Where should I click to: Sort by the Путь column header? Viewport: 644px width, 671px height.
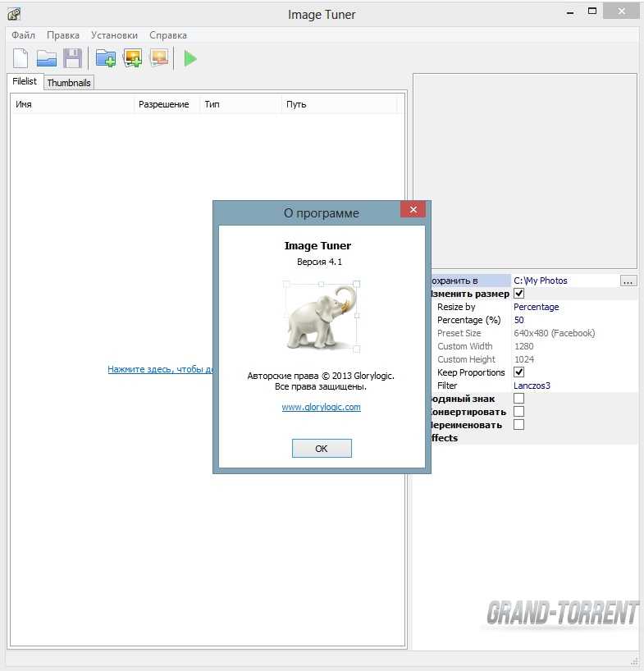pyautogui.click(x=340, y=104)
